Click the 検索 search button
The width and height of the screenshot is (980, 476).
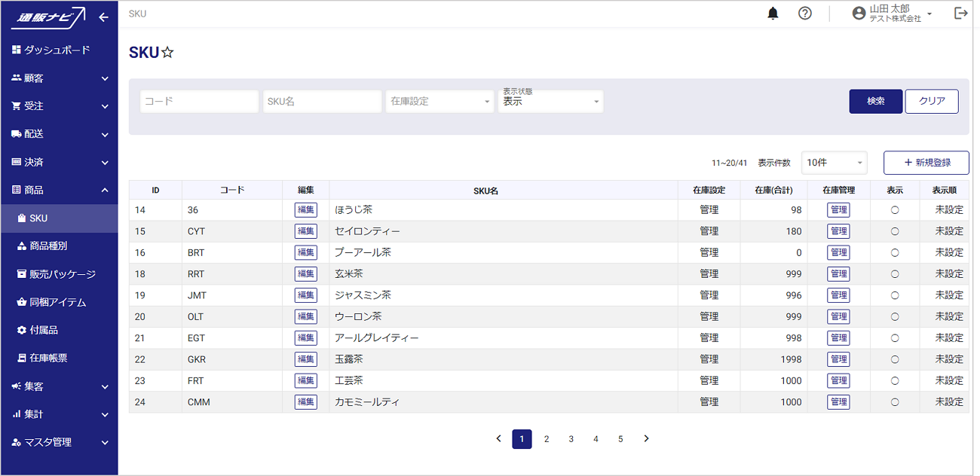875,102
